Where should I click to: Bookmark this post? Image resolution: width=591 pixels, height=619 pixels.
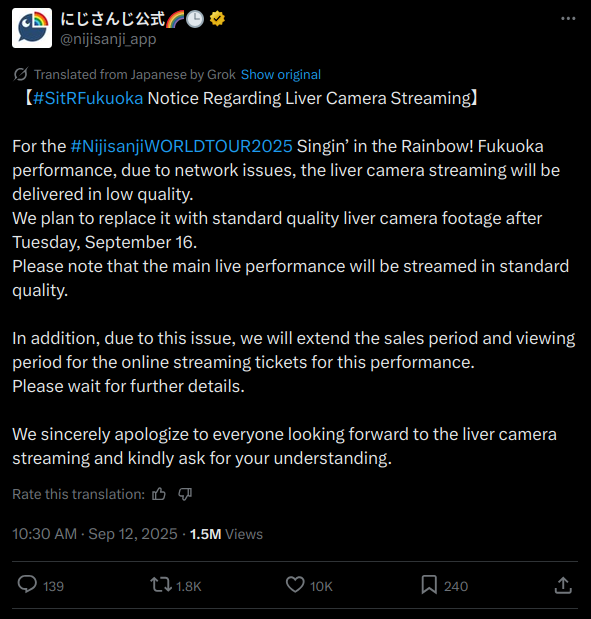tap(429, 585)
